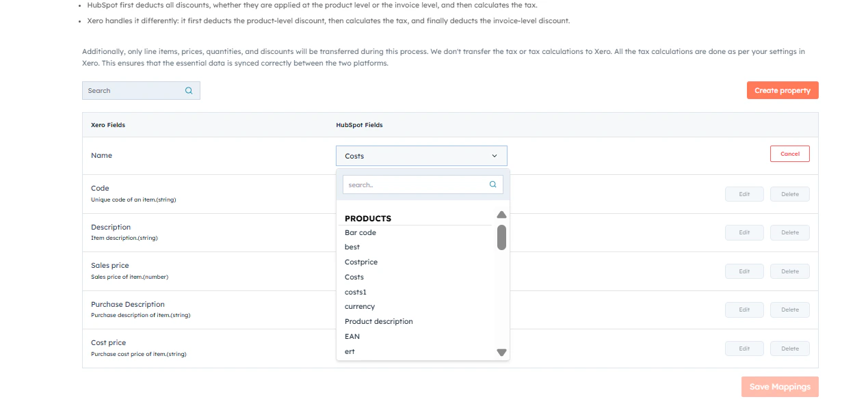
Task: Click 'Unique code of an item.(string)' text
Action: [134, 200]
